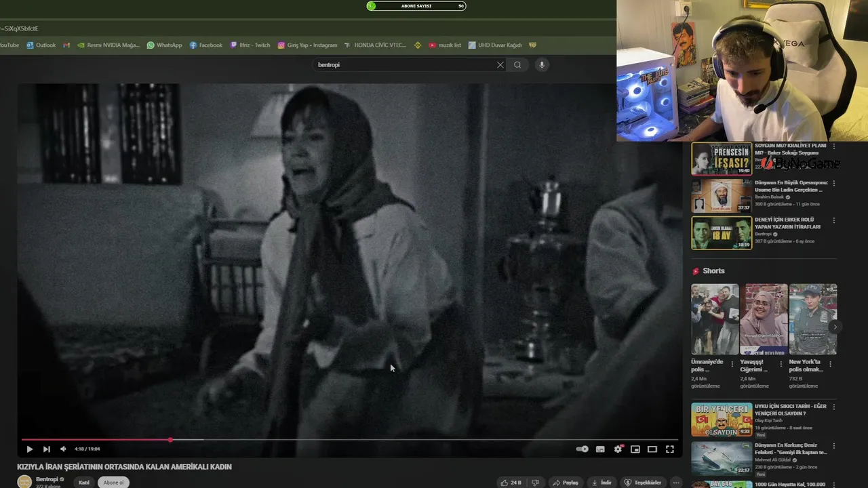
Task: Toggle the autoplay switch in player
Action: pyautogui.click(x=582, y=449)
